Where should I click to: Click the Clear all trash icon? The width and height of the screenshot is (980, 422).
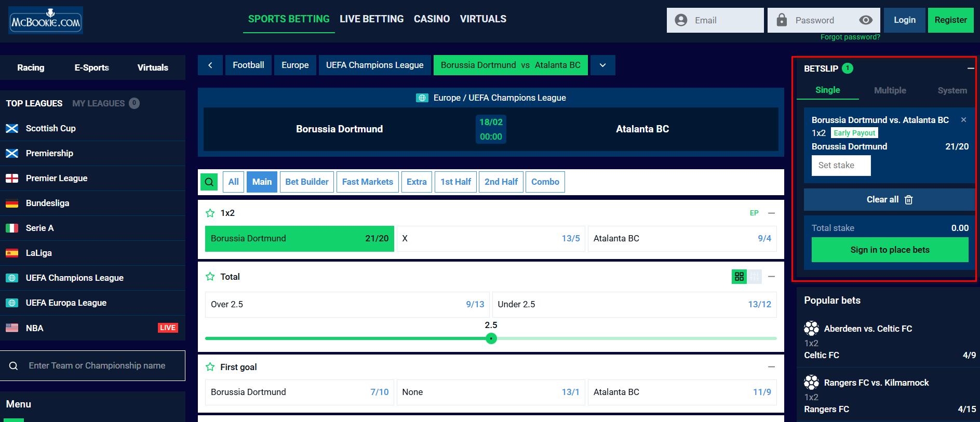pyautogui.click(x=909, y=200)
